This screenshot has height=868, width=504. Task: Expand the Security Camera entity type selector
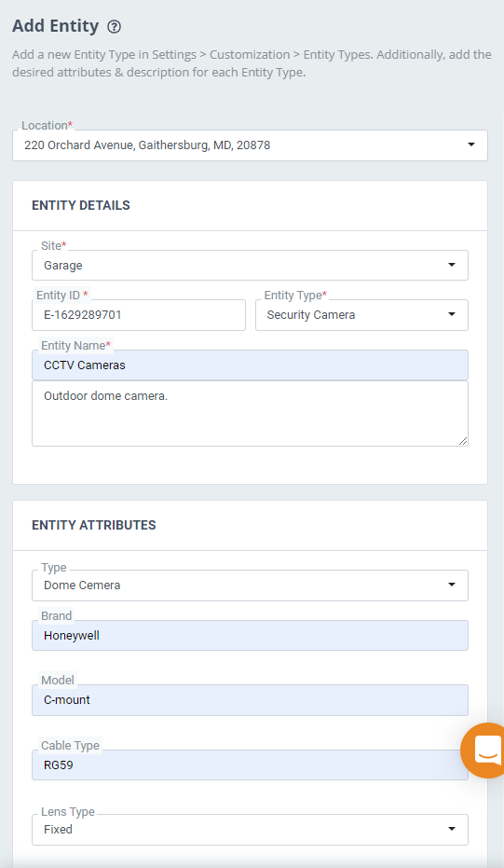tap(361, 315)
